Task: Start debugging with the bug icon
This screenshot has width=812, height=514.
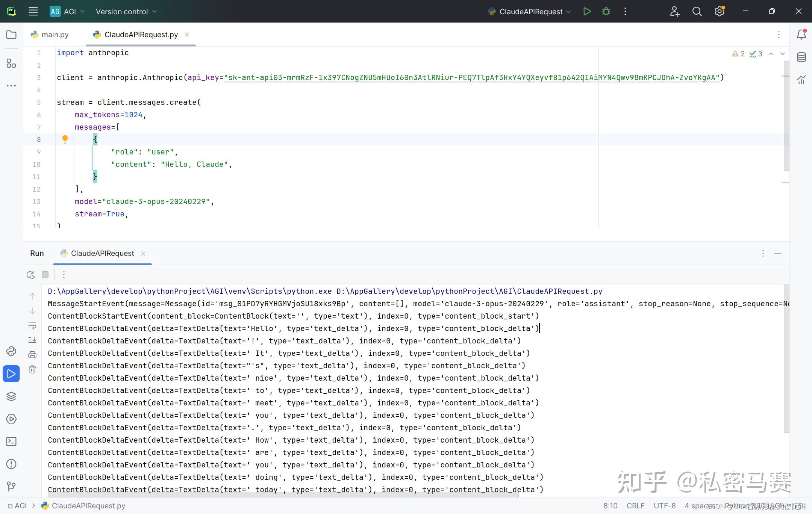Action: point(606,11)
